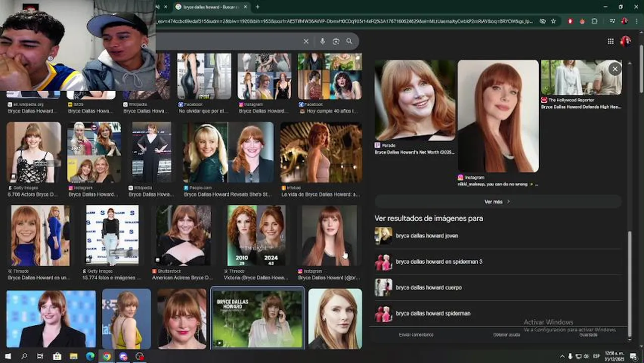Screen dimensions: 644x363
Task: Clear the Google search box with the X
Action: (306, 41)
